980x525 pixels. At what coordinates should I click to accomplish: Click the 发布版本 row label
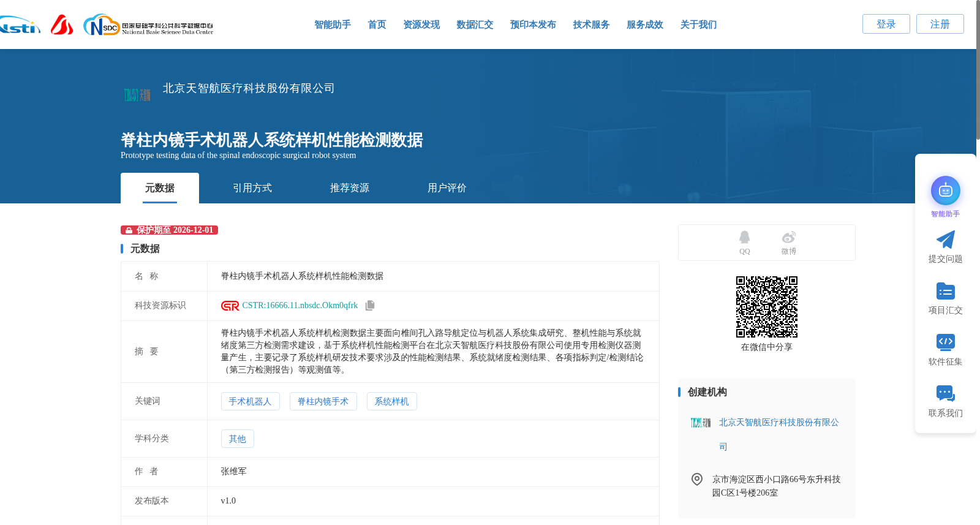pos(152,500)
